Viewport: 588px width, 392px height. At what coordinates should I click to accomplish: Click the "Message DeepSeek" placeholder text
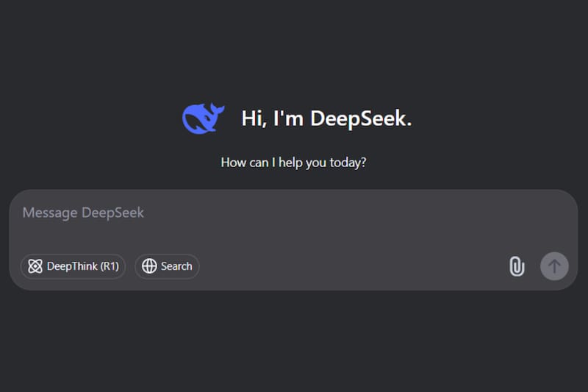click(83, 213)
